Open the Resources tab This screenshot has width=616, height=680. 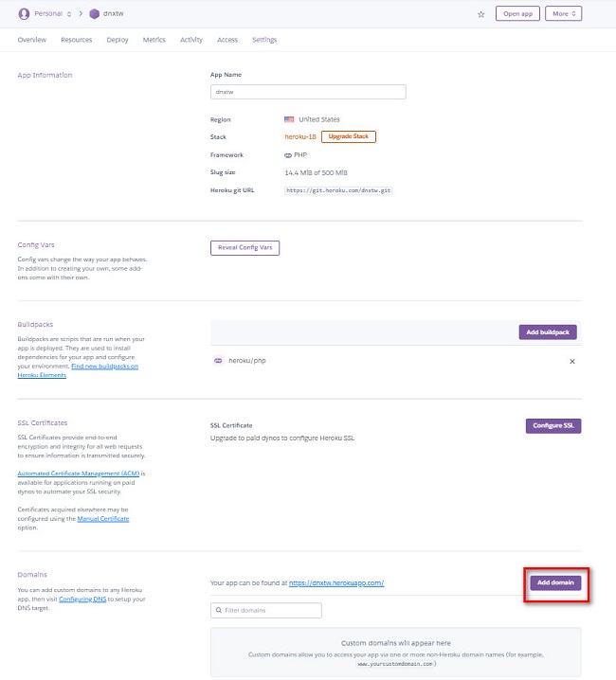coord(77,40)
